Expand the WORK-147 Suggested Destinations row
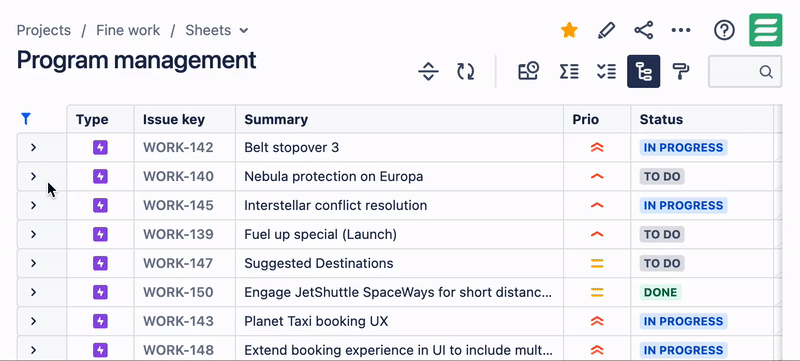 tap(34, 264)
